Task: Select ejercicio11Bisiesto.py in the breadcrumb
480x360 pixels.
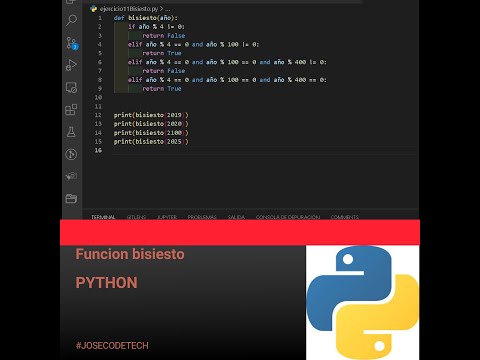Action: pos(129,9)
